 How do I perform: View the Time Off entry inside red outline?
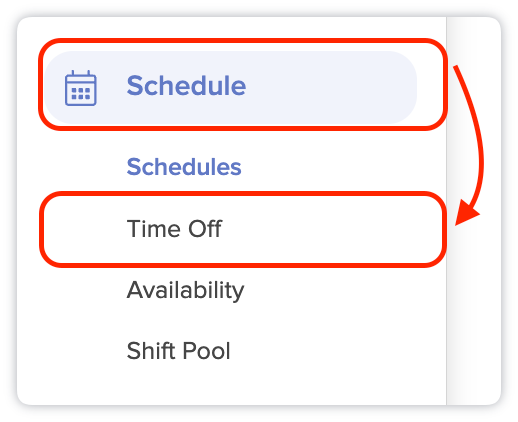coord(174,229)
